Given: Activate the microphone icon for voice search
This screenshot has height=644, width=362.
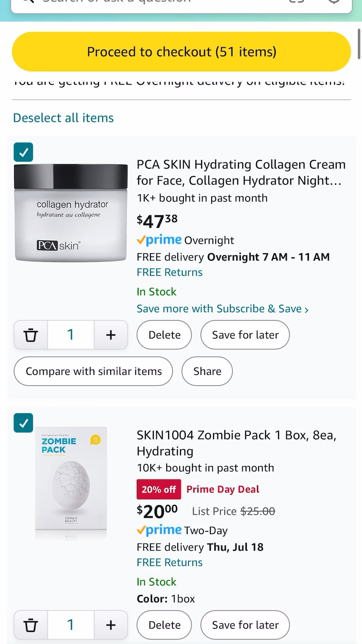Looking at the screenshot, I should (334, 2).
